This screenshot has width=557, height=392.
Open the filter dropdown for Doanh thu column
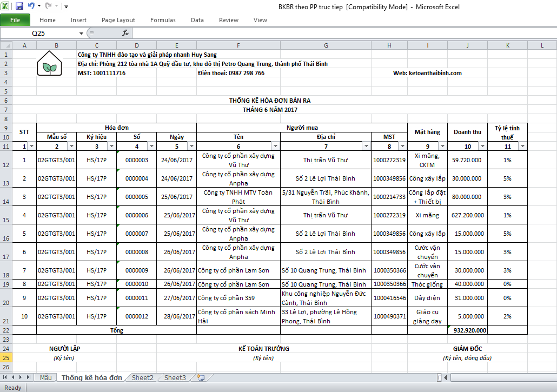coord(483,147)
